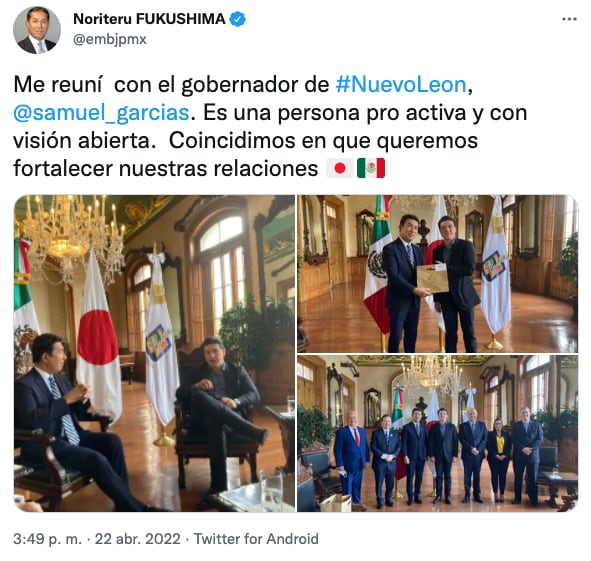Viewport: 591px width, 561px height.
Task: Open the #NuevoLeon hashtag
Action: [401, 84]
